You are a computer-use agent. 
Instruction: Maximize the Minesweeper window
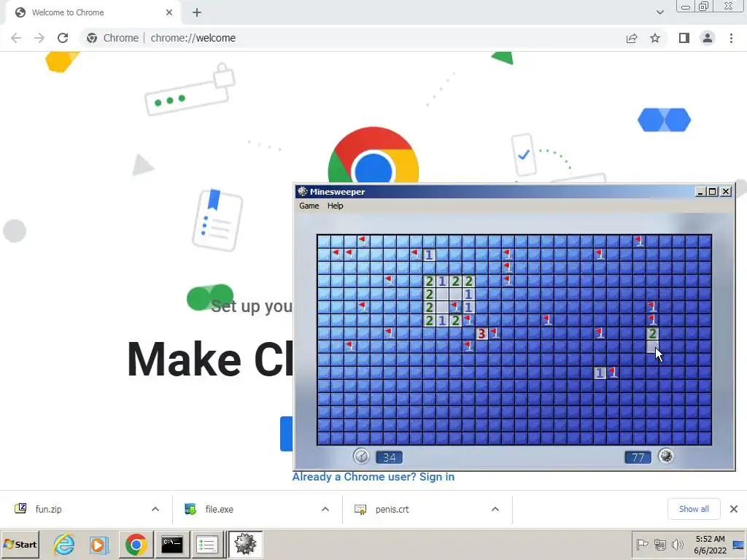(713, 192)
